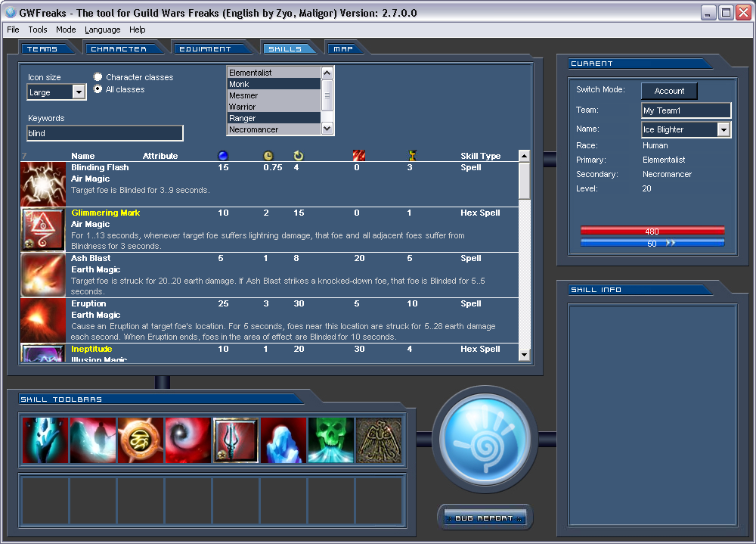Click the blue energy bar showing 50
The height and width of the screenshot is (544, 756).
click(652, 244)
